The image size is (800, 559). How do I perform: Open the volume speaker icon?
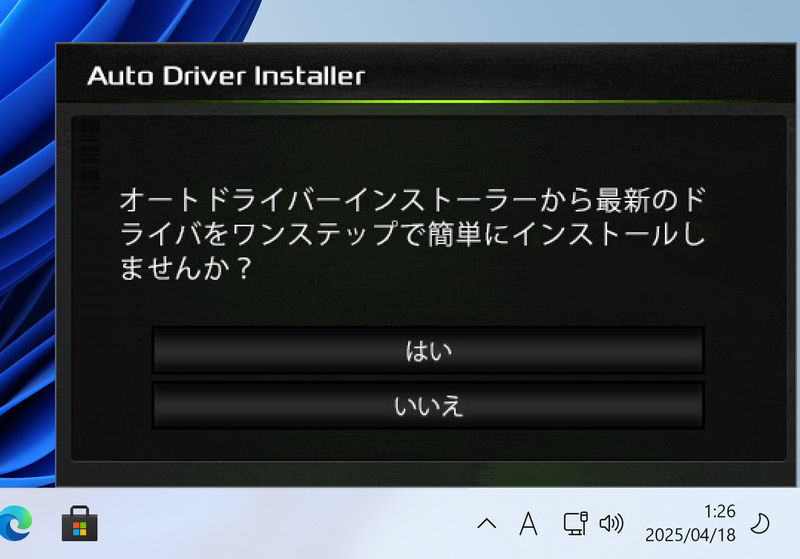point(611,523)
